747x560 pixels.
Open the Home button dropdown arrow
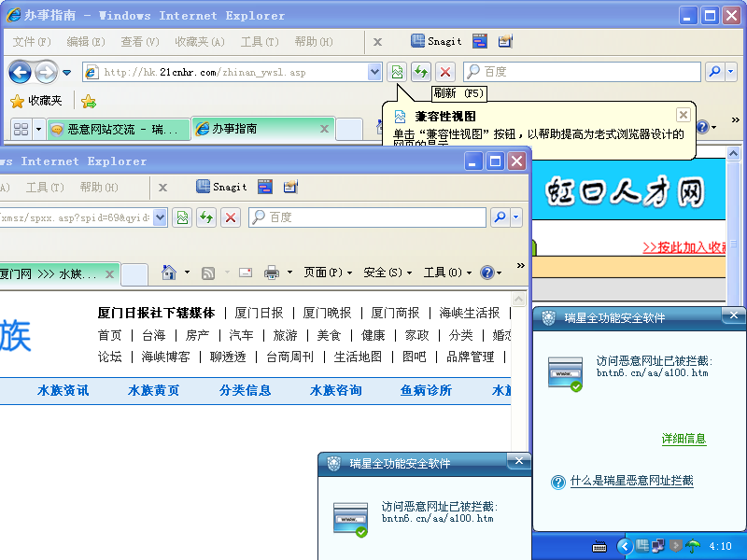187,273
